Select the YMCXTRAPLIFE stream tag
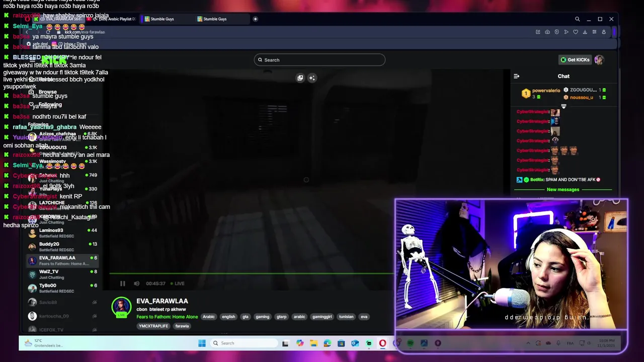Viewport: 644px width, 362px height. coord(154,326)
